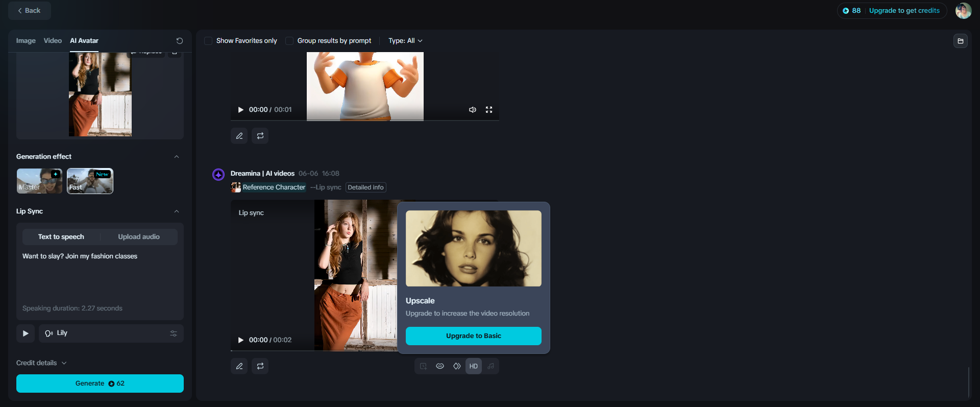Click the Dreamina AI videos logo icon
The width and height of the screenshot is (980, 407).
pos(218,175)
